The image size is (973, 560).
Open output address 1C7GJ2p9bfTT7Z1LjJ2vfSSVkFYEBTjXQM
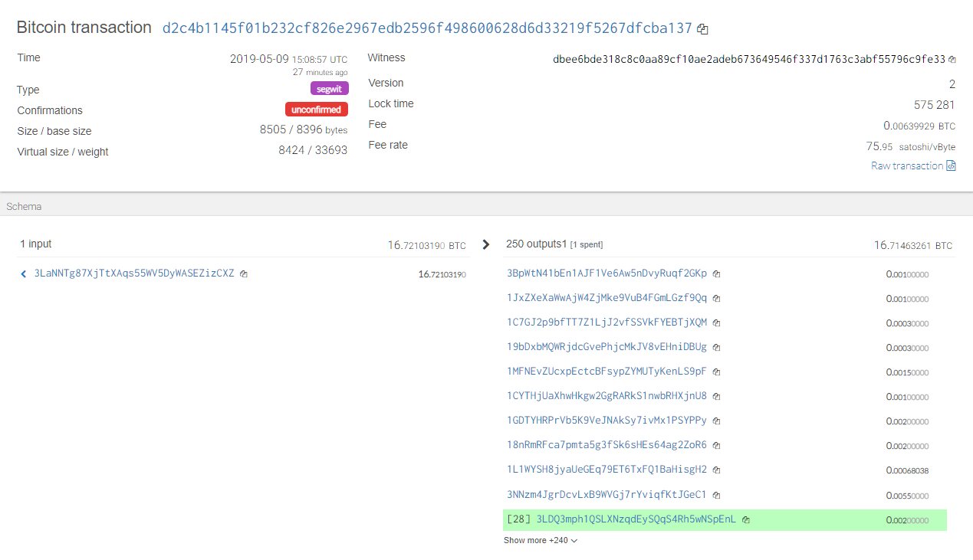606,323
